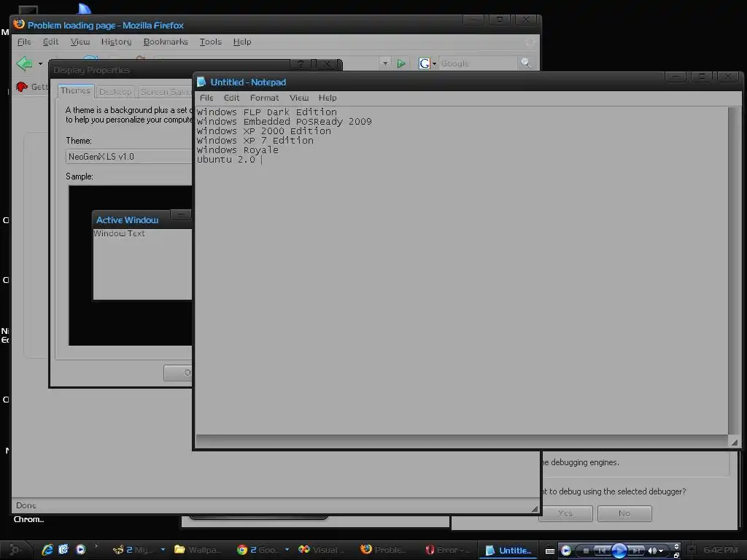747x560 pixels.
Task: Click line 'Windows XP 2000 Edition' in Notepad
Action: [x=263, y=131]
